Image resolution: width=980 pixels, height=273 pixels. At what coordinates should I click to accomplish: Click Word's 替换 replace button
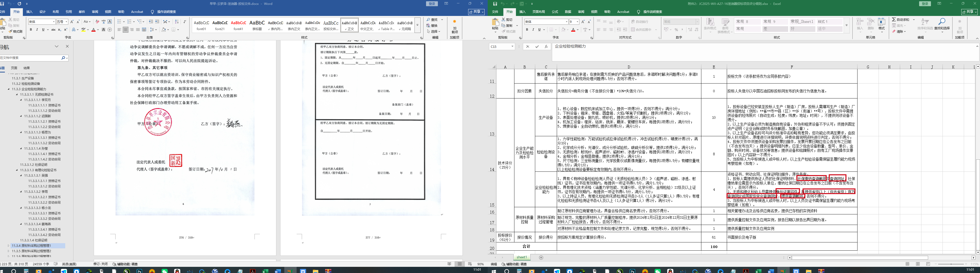coord(432,25)
